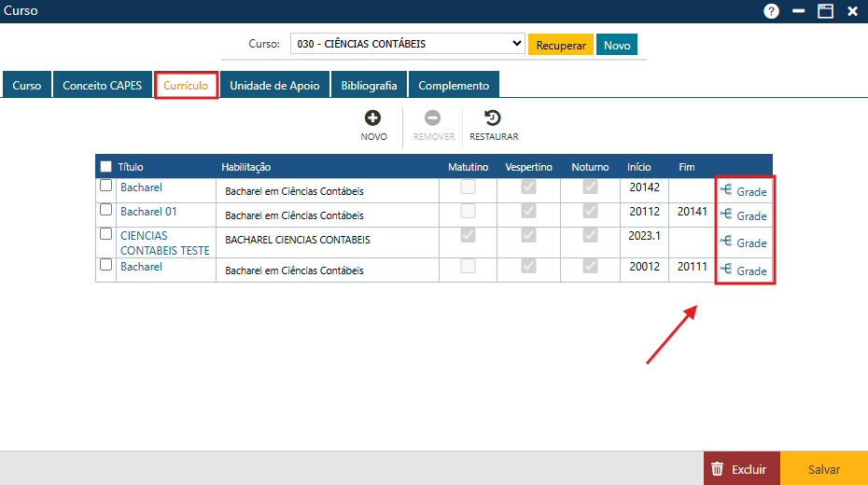Click the 20141 fim value
This screenshot has height=485, width=868.
pyautogui.click(x=692, y=211)
